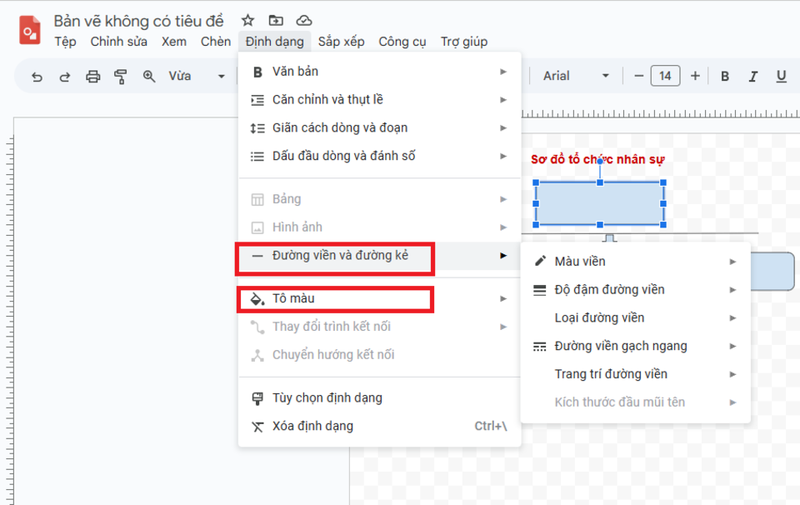Image resolution: width=800 pixels, height=505 pixels.
Task: Select Đường viền và đường kẻ menu item
Action: [380, 256]
